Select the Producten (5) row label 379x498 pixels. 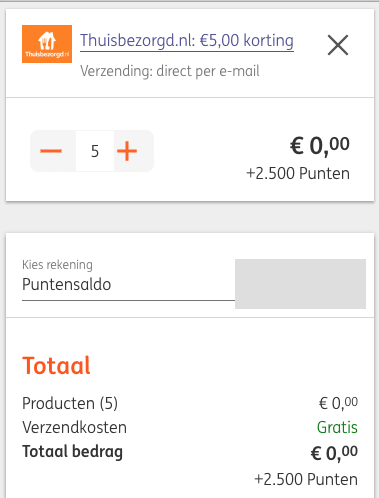click(70, 403)
